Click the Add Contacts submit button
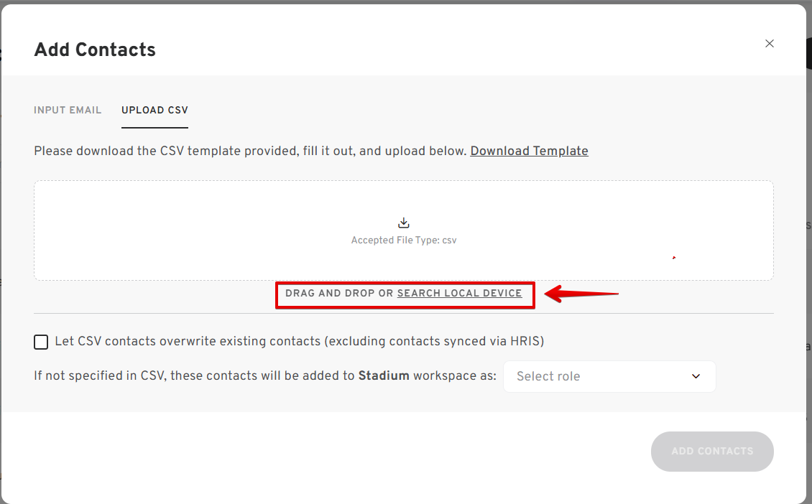This screenshot has width=812, height=504. click(x=712, y=451)
